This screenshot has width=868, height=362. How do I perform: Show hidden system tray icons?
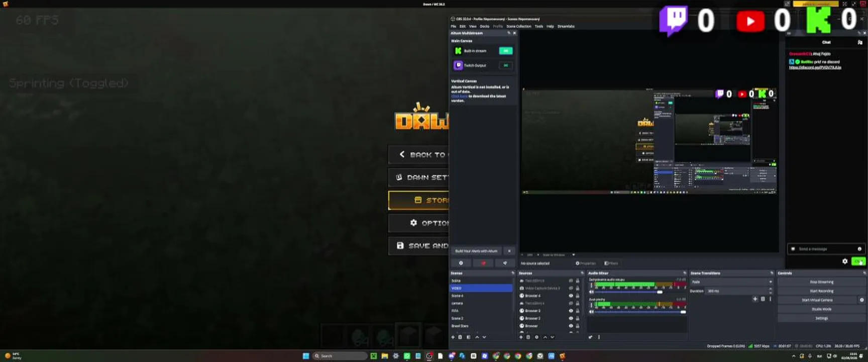794,356
